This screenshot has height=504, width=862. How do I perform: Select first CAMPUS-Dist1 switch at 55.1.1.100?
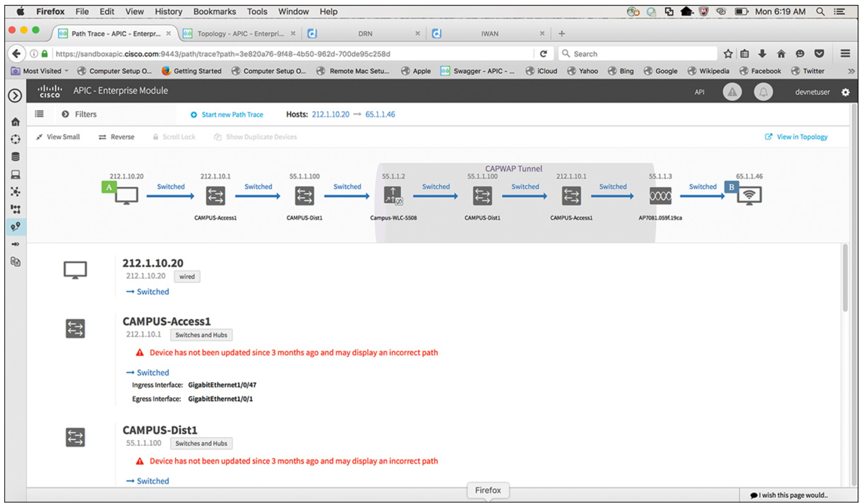pos(304,196)
